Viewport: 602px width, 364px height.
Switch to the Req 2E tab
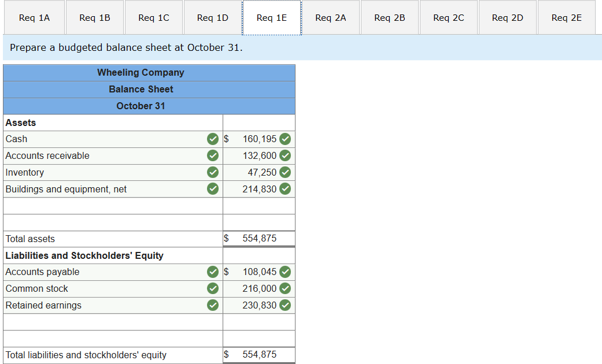[566, 17]
